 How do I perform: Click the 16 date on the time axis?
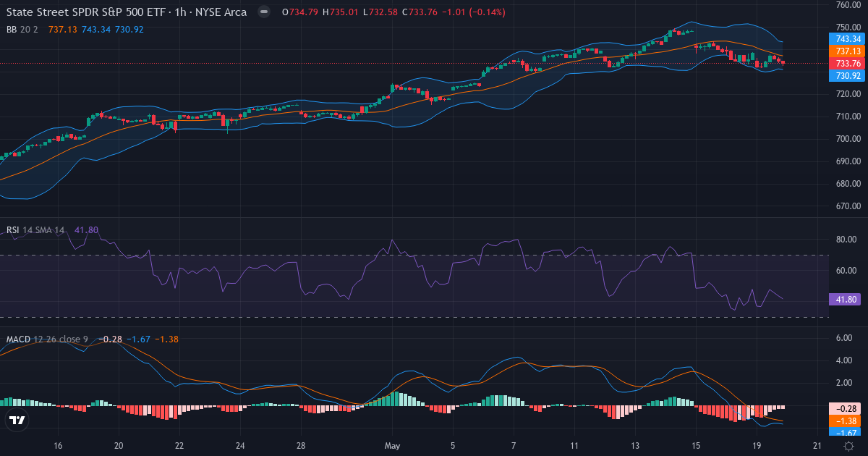point(58,446)
